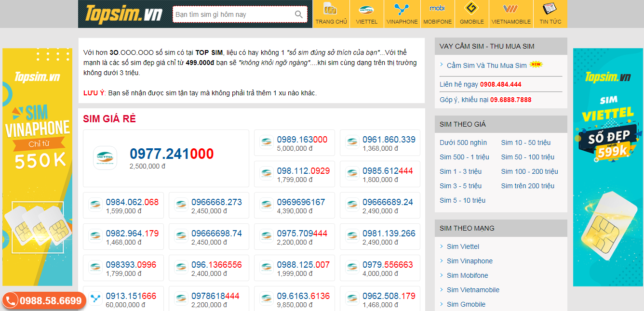This screenshot has width=644, height=311.
Task: Call hotline button 0988.58.6699
Action: tap(44, 301)
